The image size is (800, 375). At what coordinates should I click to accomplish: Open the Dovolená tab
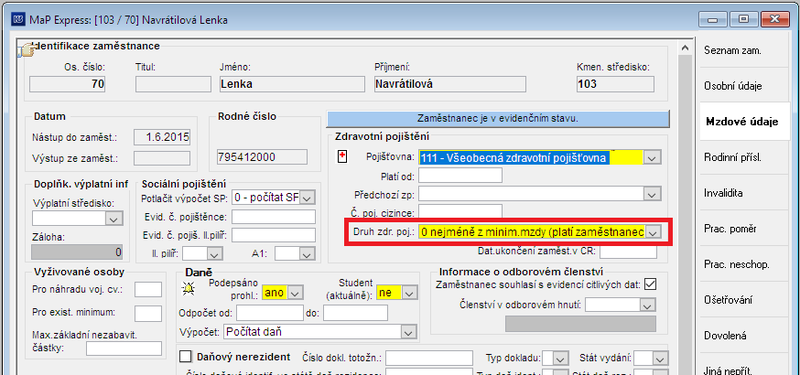(x=744, y=336)
